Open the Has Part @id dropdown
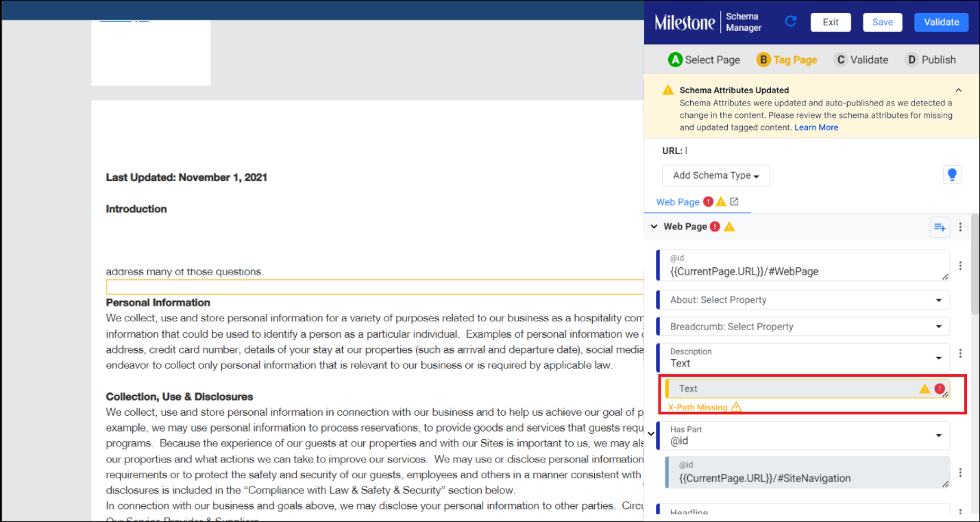The width and height of the screenshot is (980, 522). (803, 436)
